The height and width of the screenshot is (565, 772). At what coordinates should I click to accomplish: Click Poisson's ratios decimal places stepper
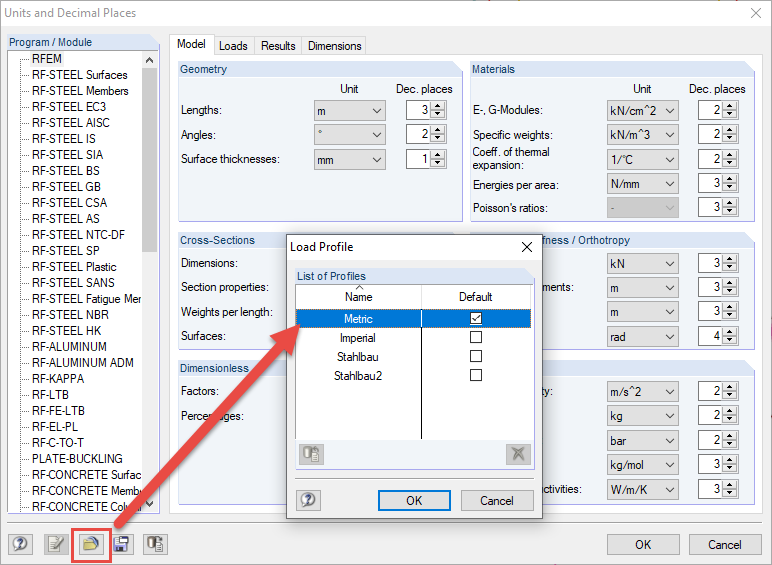click(x=730, y=207)
